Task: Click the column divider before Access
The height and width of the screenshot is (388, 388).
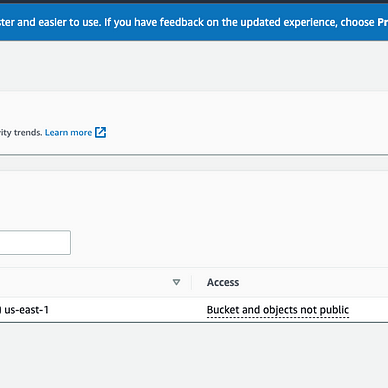Action: pos(191,282)
